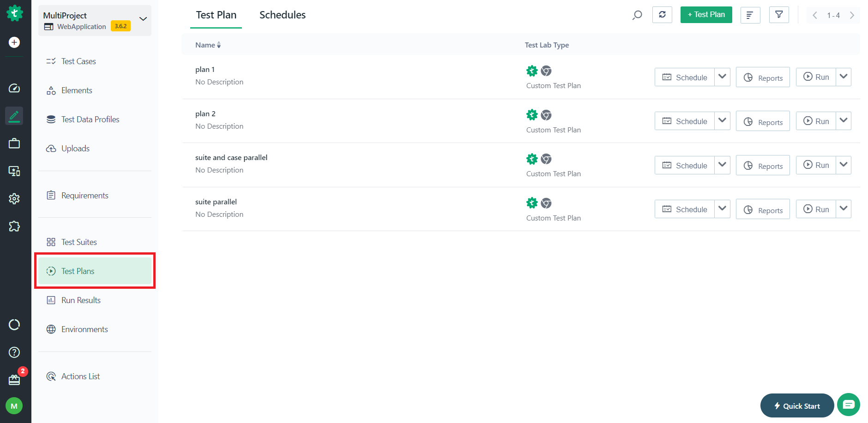Open the chat bubble icon
The height and width of the screenshot is (423, 868).
click(849, 405)
